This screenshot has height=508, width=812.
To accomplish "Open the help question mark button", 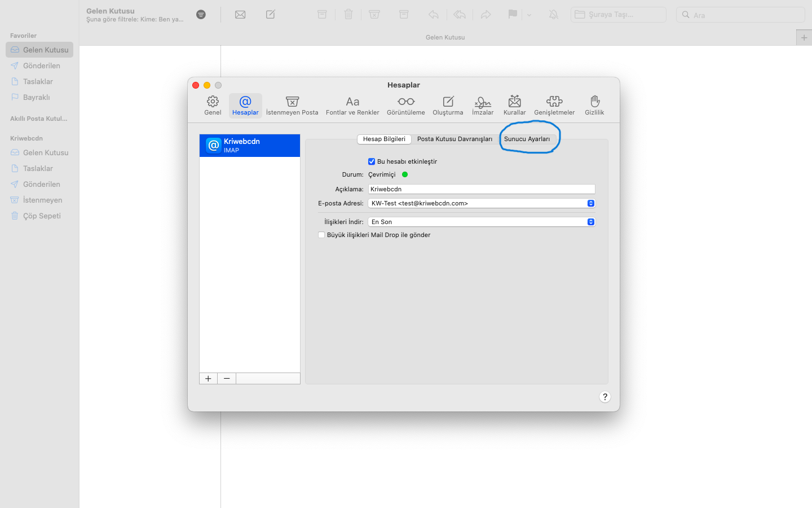I will point(604,397).
